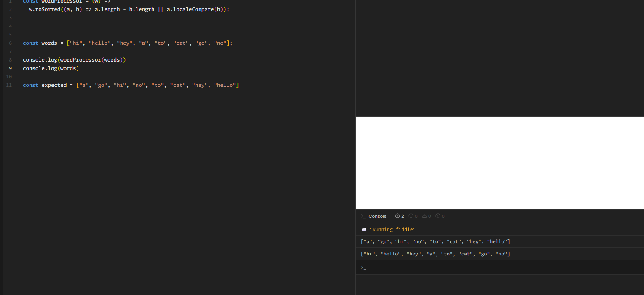Click line number 11 in the gutter
The width and height of the screenshot is (644, 295).
[x=9, y=85]
